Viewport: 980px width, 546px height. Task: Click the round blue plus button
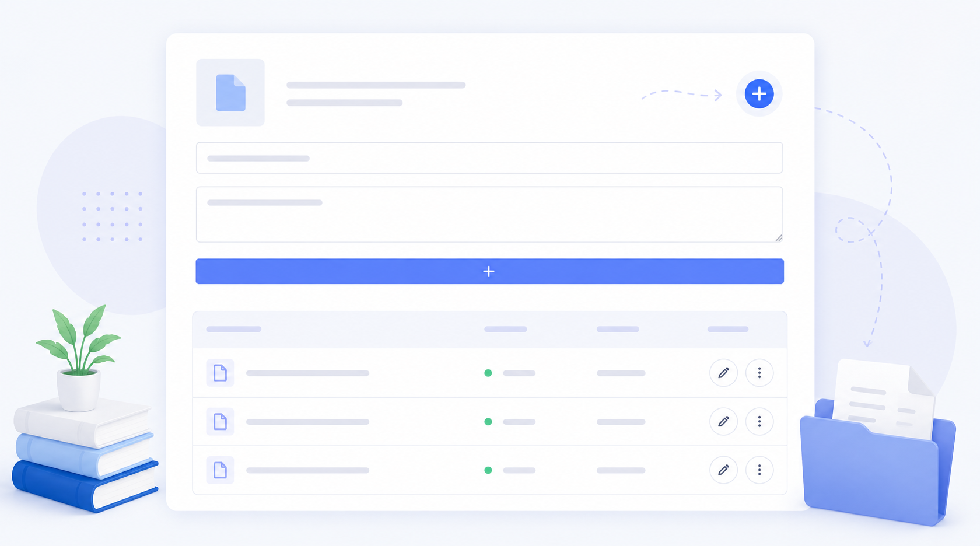click(759, 93)
